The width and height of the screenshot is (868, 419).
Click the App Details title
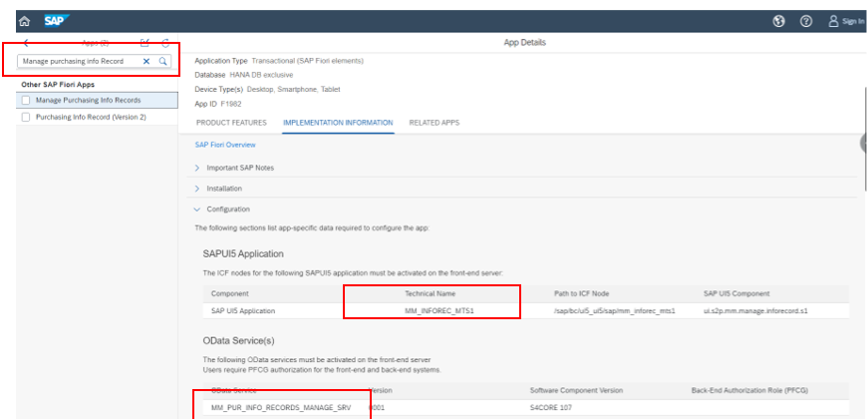click(x=525, y=43)
